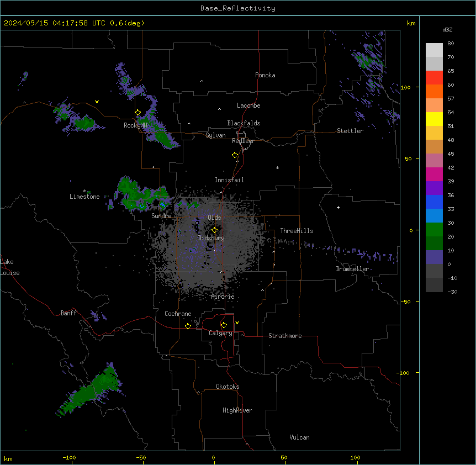Click the 80 dBZ legend swatch
The width and height of the screenshot is (476, 465).
tap(434, 50)
